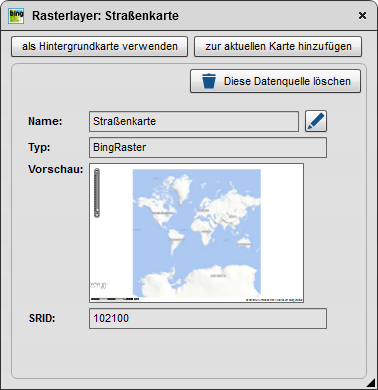The width and height of the screenshot is (378, 390).
Task: Click 'zur aktuellen Karte hinzufügen' button
Action: point(278,46)
